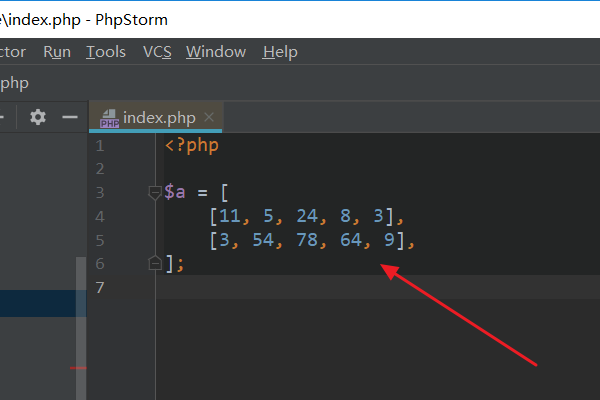Click the project panel vertical scrollbar

[81, 328]
